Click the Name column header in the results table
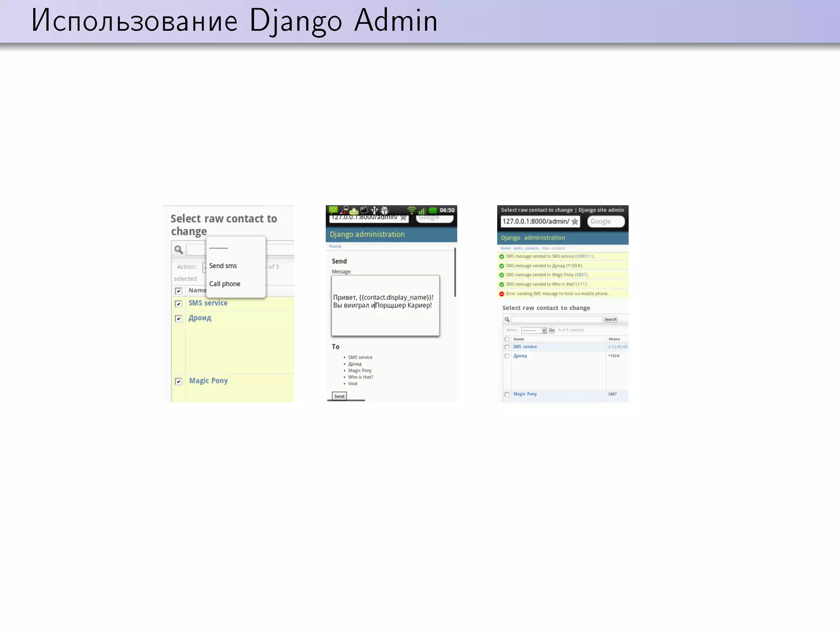The width and height of the screenshot is (840, 630). point(519,339)
